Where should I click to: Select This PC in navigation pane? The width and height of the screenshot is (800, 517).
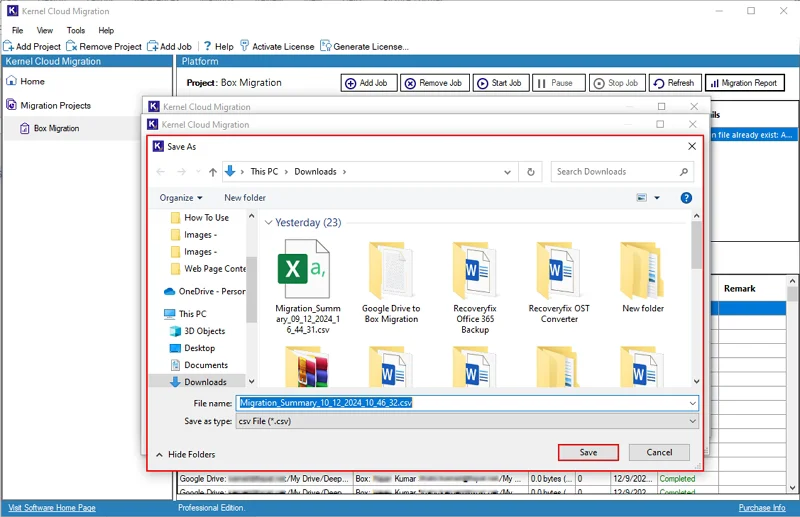[x=186, y=313]
